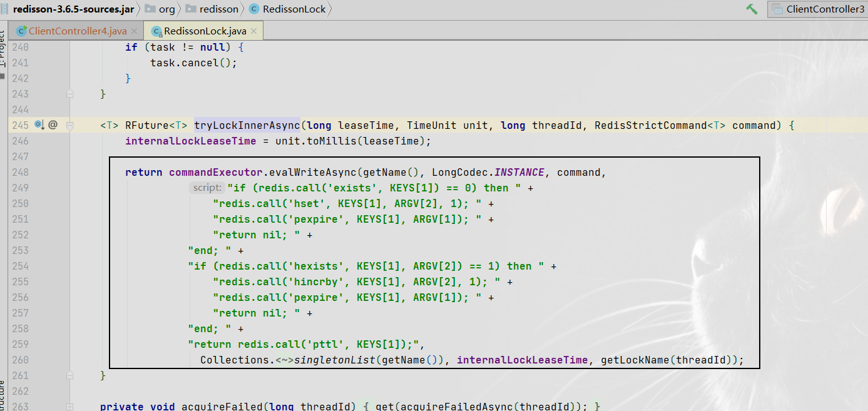Image resolution: width=868 pixels, height=411 pixels.
Task: Collapse tryLockInnerAsync method at line 245
Action: pyautogui.click(x=70, y=125)
